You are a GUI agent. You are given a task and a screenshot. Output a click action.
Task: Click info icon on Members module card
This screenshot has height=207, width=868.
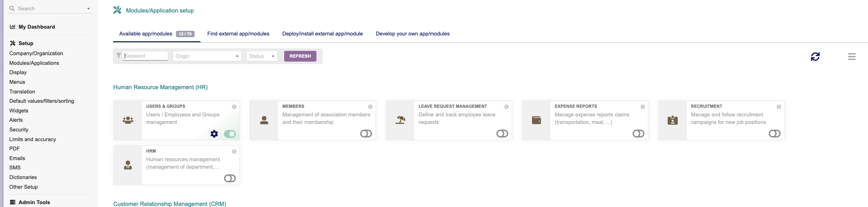pyautogui.click(x=370, y=107)
